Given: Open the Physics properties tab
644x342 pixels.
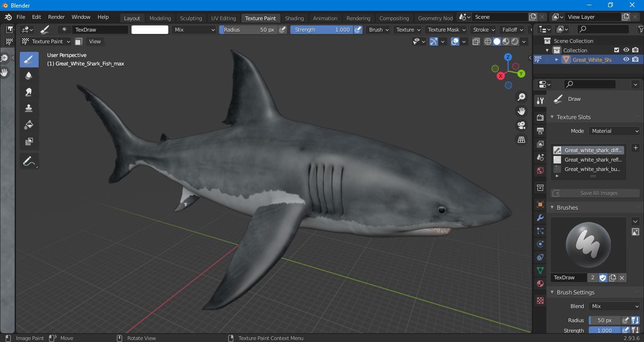Looking at the screenshot, I should pyautogui.click(x=540, y=244).
